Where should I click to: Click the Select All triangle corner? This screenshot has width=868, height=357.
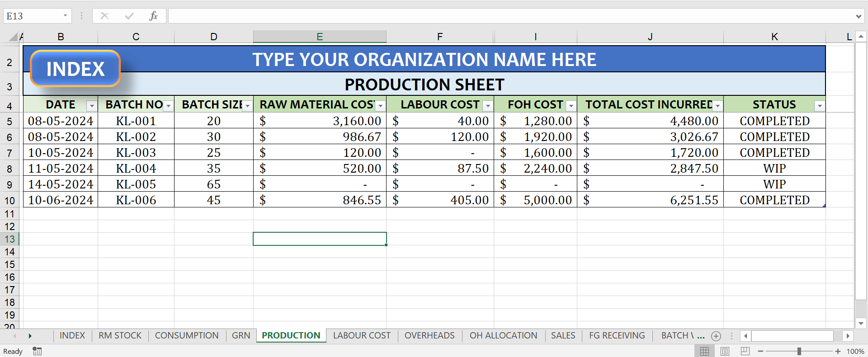tap(14, 37)
